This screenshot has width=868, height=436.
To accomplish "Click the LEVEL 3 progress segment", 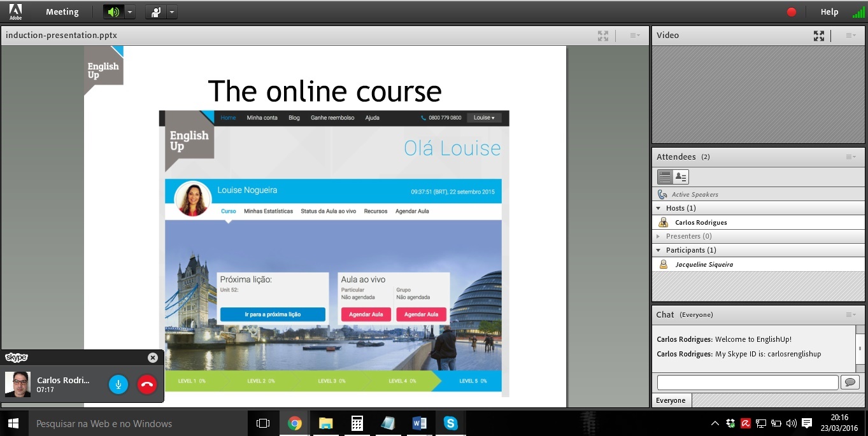I will pyautogui.click(x=331, y=381).
